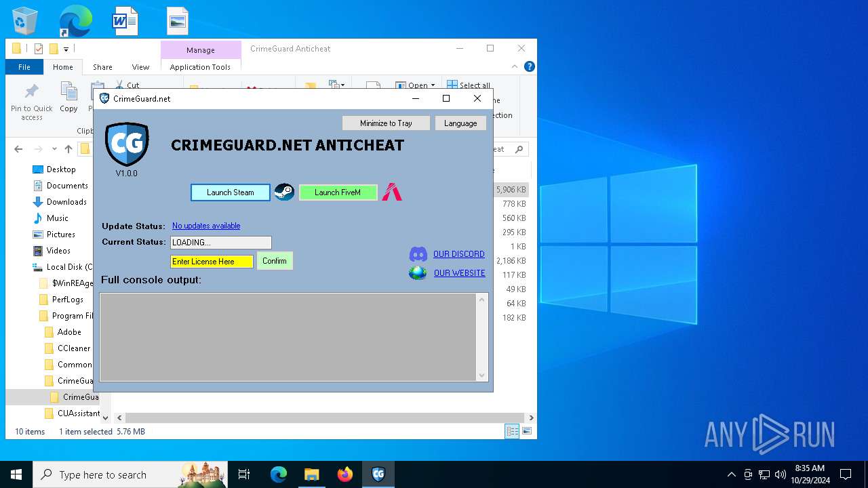Open Task View on the taskbar
The image size is (868, 488).
244,474
